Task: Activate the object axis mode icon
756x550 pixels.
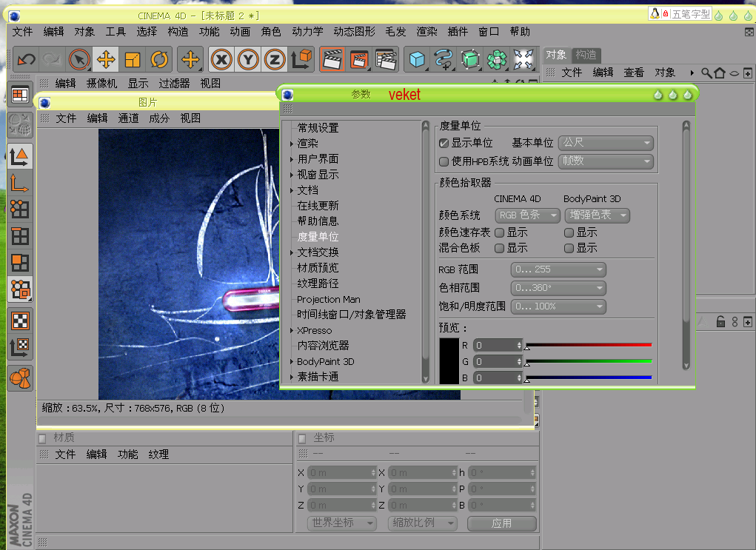Action: (x=20, y=183)
